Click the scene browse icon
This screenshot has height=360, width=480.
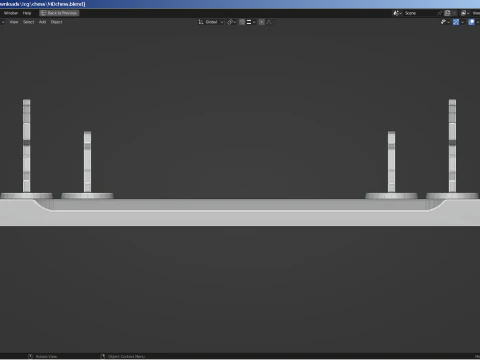pos(397,13)
